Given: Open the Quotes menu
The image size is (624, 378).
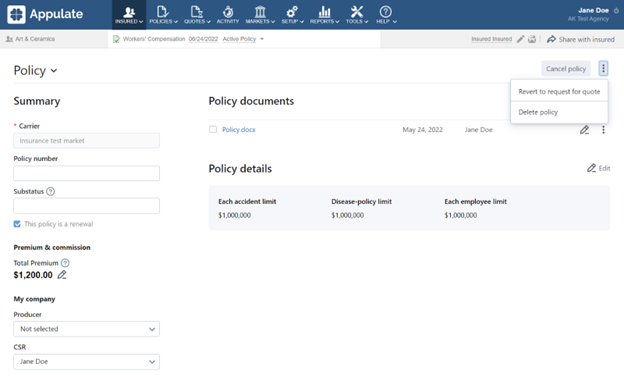Looking at the screenshot, I should point(197,15).
